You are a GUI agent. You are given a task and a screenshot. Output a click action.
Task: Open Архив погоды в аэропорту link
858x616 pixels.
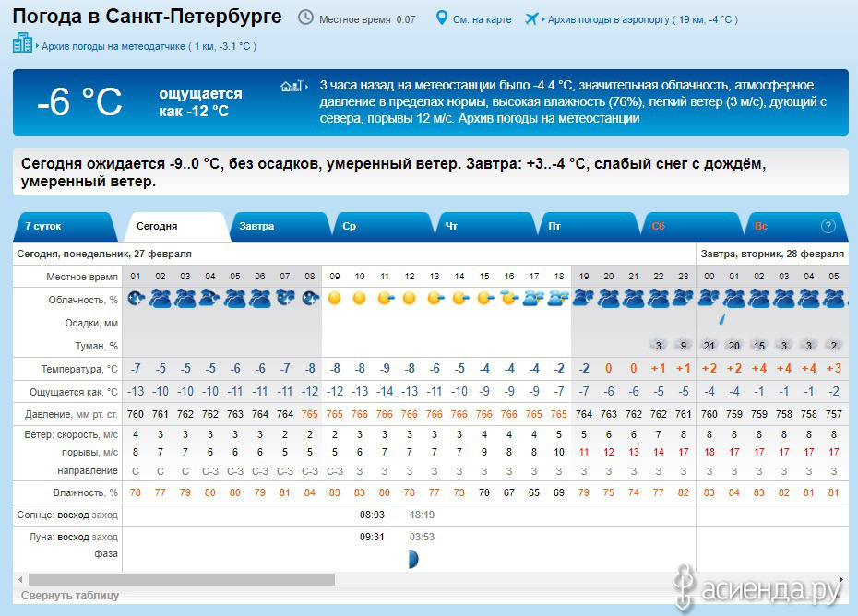tap(642, 19)
